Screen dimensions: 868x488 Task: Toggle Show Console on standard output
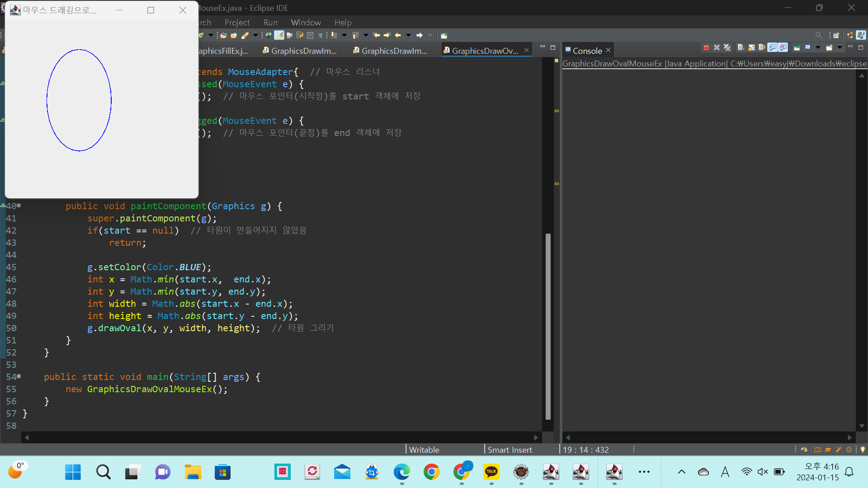pos(773,47)
